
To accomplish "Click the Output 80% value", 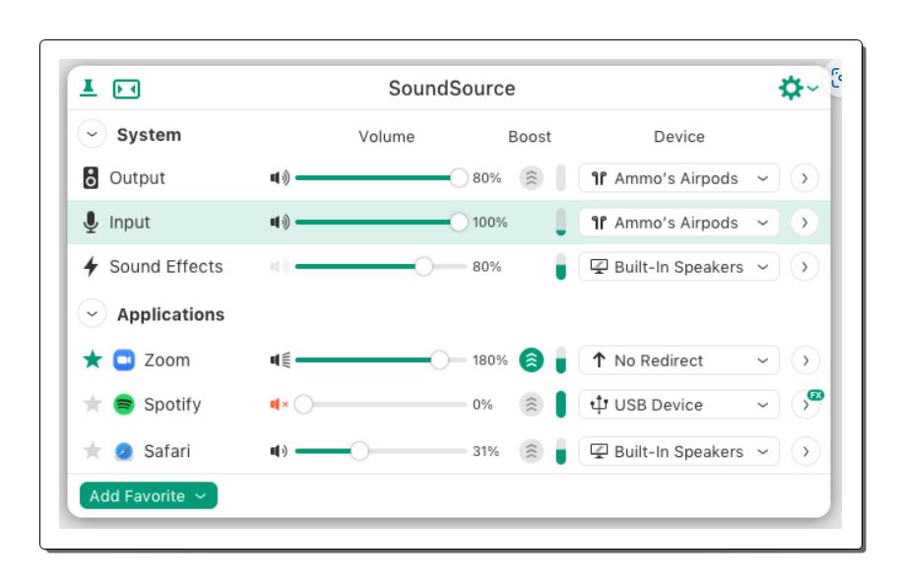I will point(486,178).
